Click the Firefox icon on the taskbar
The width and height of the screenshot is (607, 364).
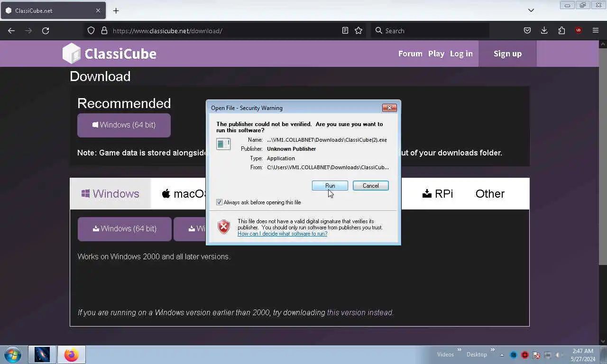(72, 355)
